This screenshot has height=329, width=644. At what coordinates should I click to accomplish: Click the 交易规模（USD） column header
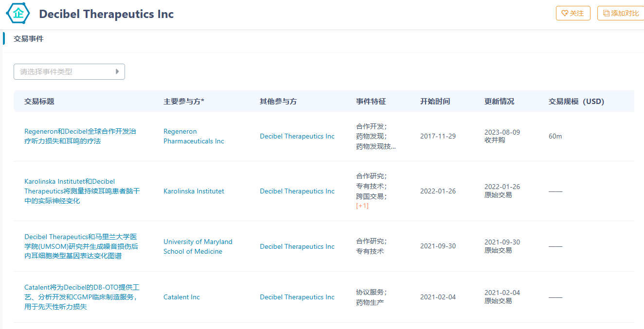coord(576,101)
